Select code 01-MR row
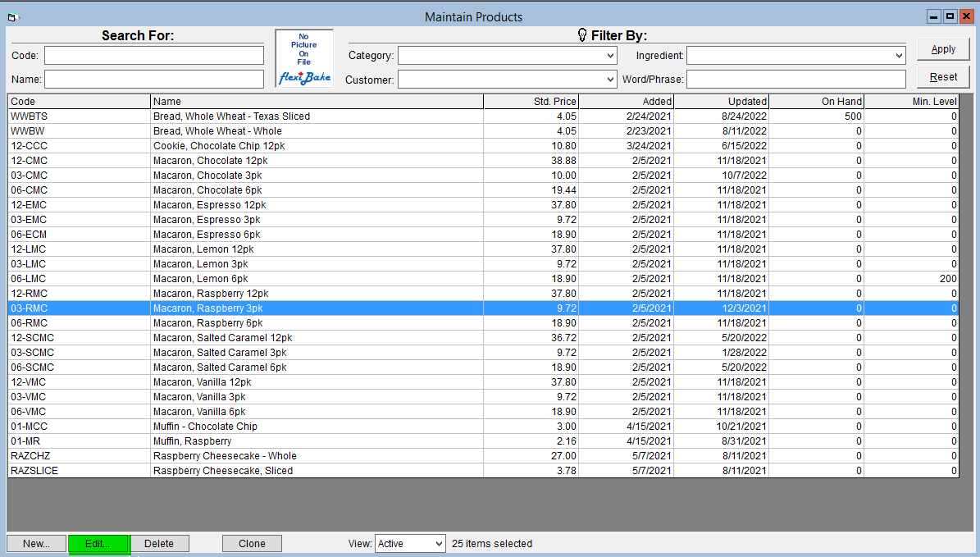 pos(483,441)
